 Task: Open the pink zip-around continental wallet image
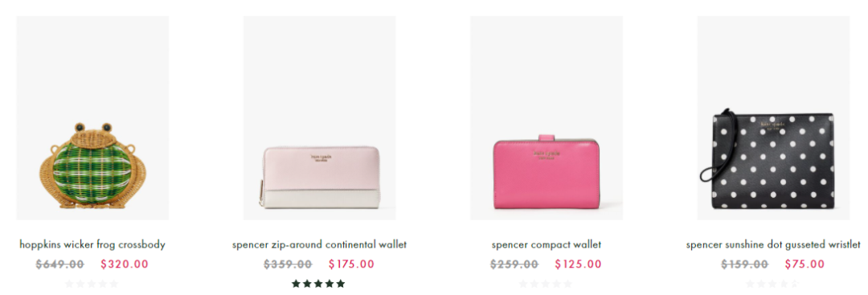[x=319, y=118]
